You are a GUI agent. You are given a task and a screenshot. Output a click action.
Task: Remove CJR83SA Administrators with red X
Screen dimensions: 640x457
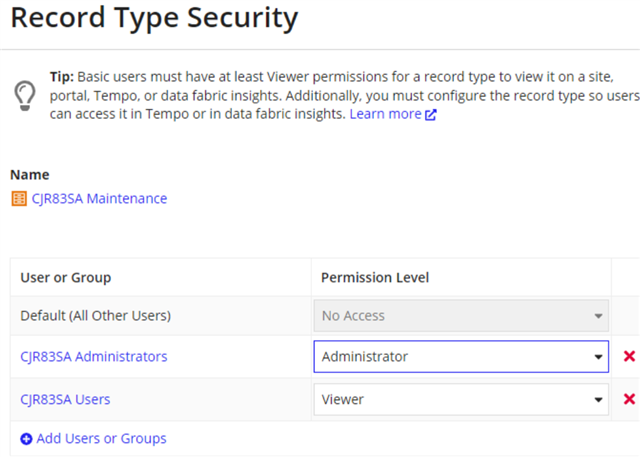click(x=629, y=356)
